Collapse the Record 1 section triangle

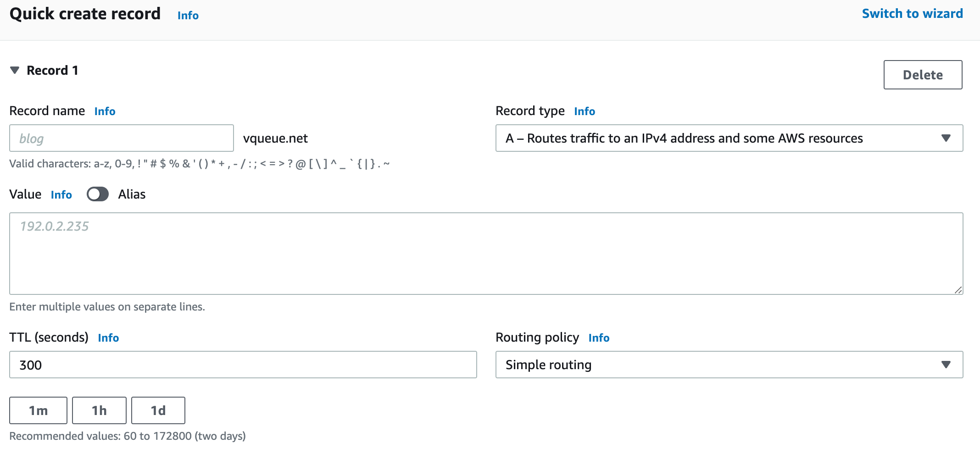(x=15, y=70)
